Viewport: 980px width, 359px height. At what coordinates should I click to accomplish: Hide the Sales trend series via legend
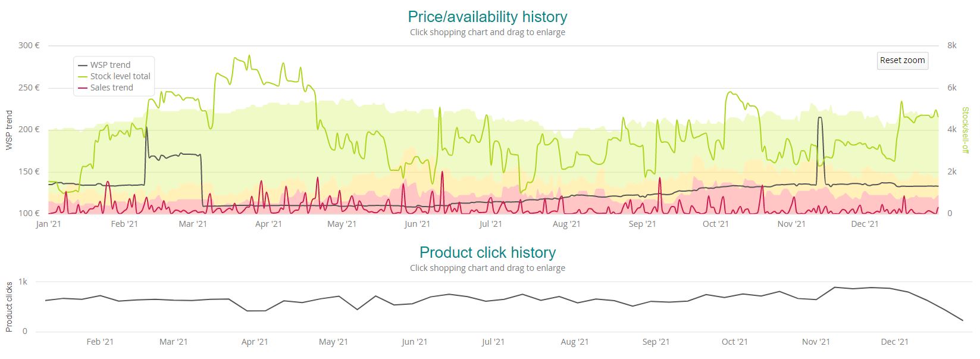(x=111, y=88)
